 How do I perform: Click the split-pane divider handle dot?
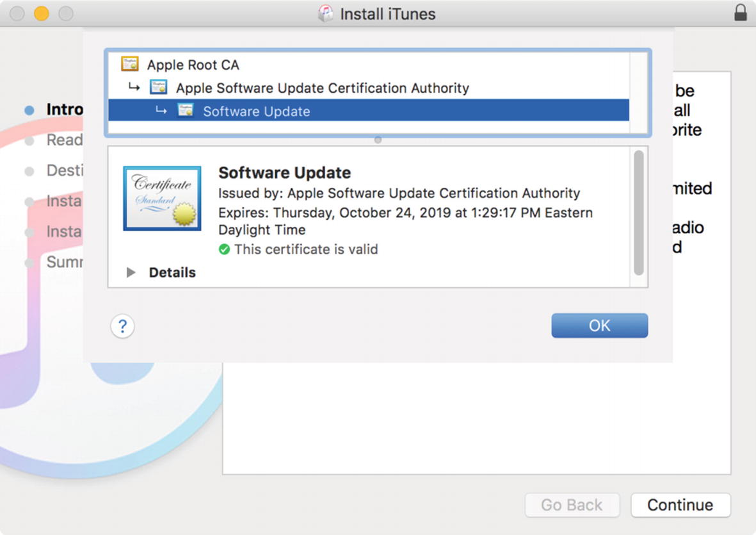378,140
